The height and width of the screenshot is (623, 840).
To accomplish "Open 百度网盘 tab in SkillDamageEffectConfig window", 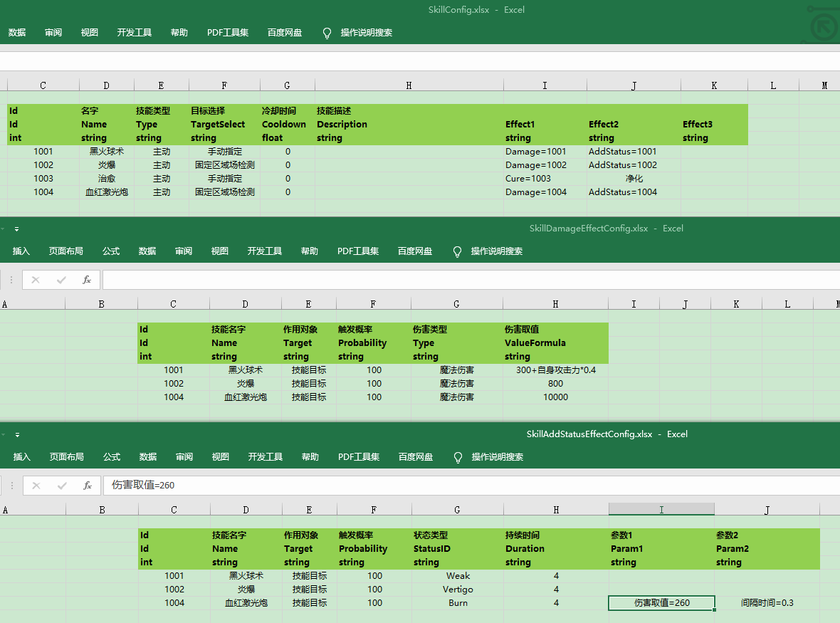I will [x=414, y=251].
